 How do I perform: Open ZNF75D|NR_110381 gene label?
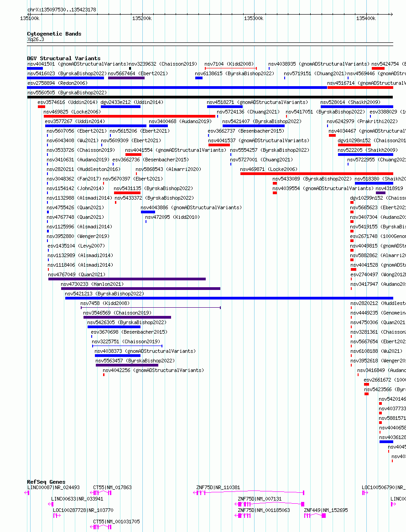(218, 488)
